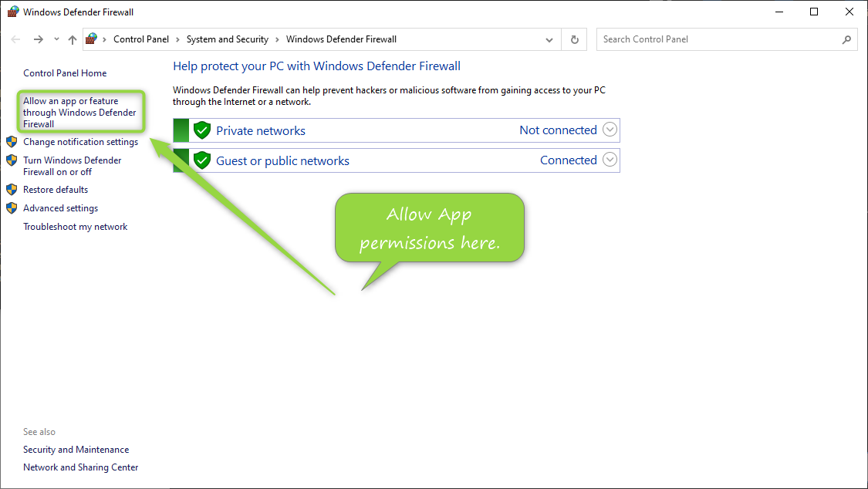
Task: Close the Windows Defender Firewall window
Action: click(x=849, y=12)
